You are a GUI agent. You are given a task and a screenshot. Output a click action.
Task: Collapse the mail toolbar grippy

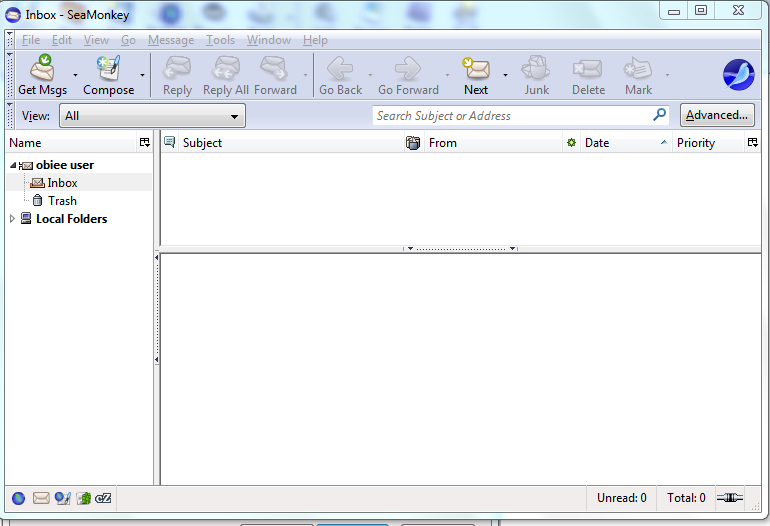click(x=10, y=75)
